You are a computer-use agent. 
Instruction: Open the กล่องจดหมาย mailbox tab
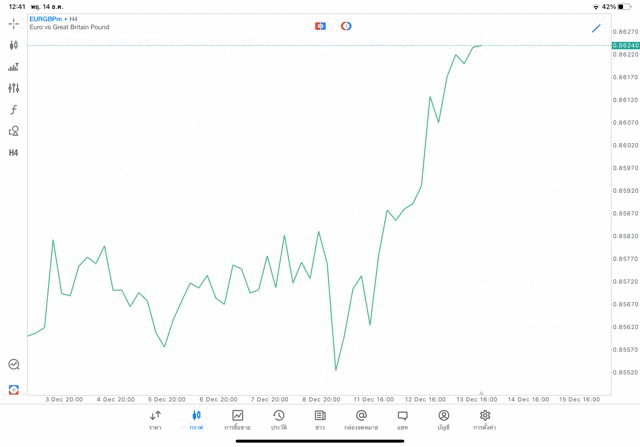361,419
